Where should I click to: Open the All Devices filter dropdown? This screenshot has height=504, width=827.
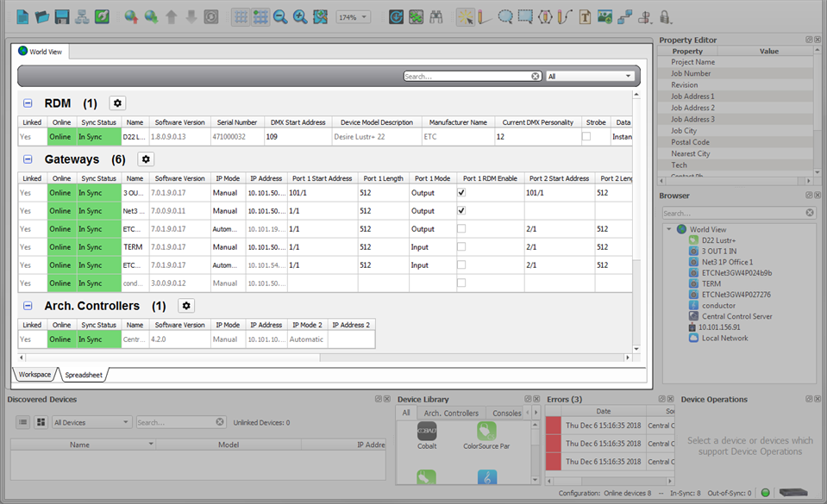coord(91,422)
